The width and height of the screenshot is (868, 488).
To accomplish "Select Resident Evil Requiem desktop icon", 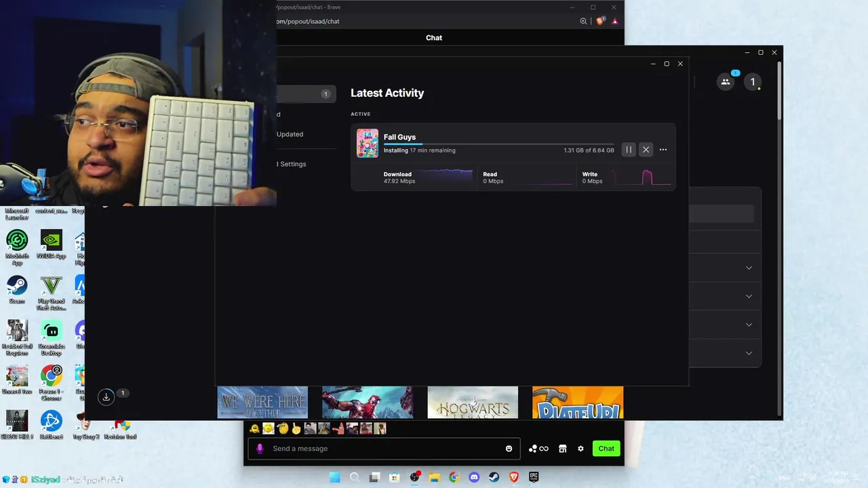I will [x=17, y=338].
